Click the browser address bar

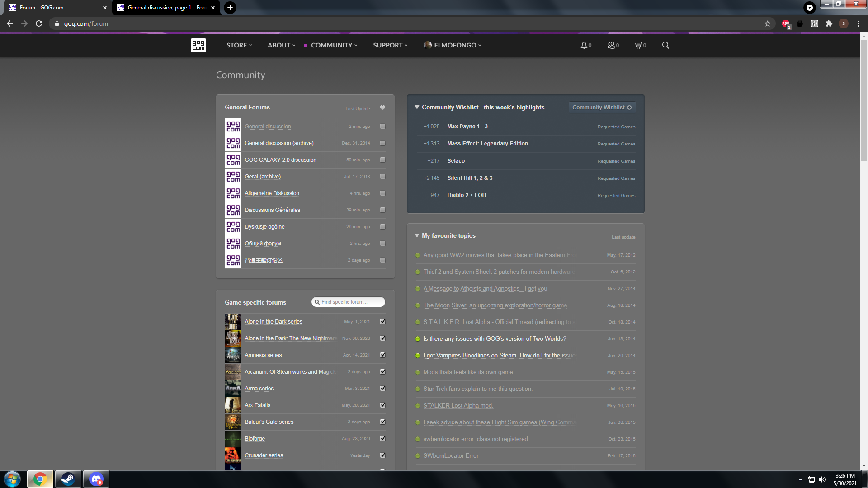point(407,23)
